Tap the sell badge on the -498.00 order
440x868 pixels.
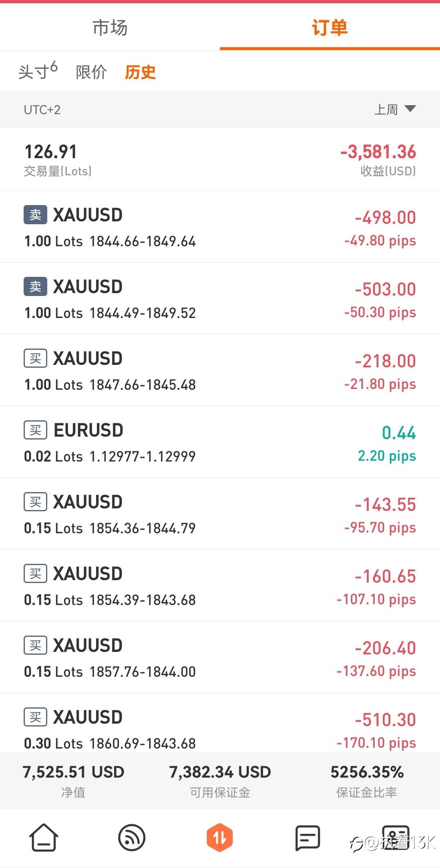(x=35, y=215)
